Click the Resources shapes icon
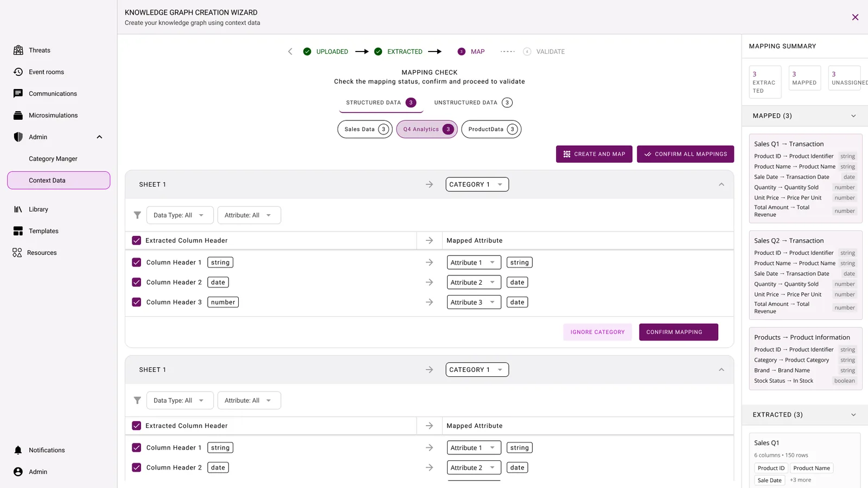 click(17, 253)
